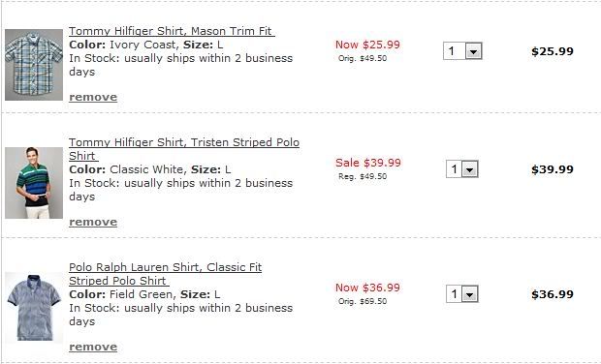Click the Sale $39.99 price text
Viewport: 601px width, 364px height.
368,163
